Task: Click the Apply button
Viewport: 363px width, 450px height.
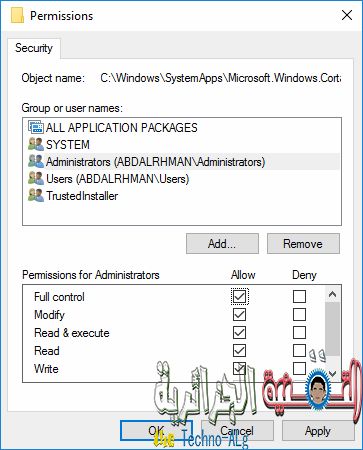Action: [318, 430]
